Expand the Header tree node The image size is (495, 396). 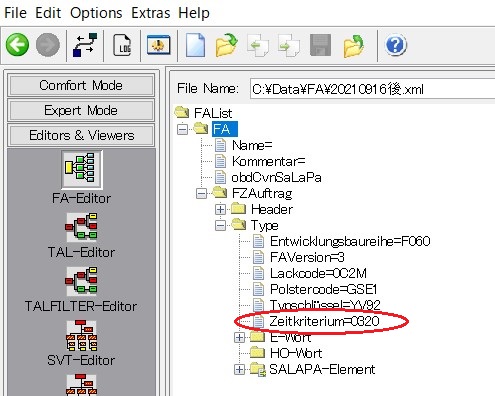tap(220, 209)
